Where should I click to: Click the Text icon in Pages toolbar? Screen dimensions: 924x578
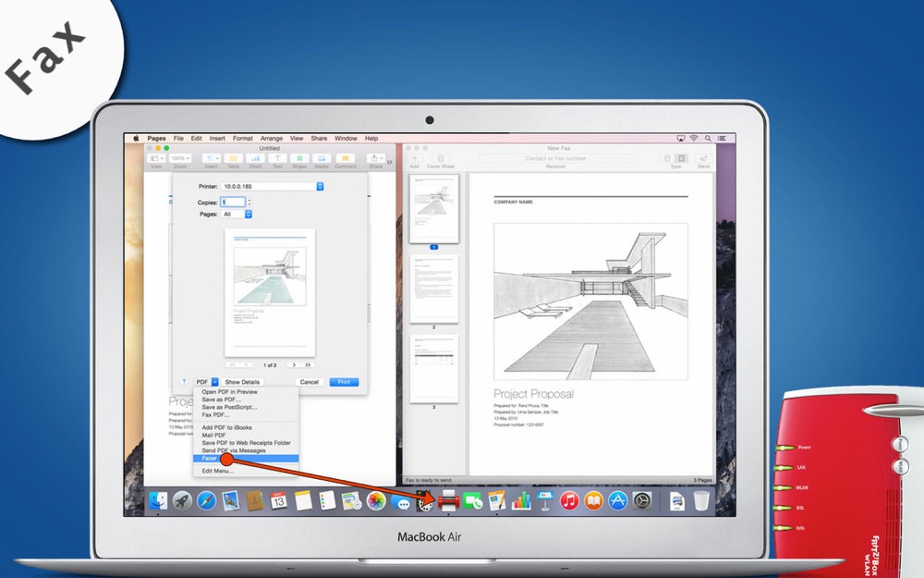click(x=277, y=159)
